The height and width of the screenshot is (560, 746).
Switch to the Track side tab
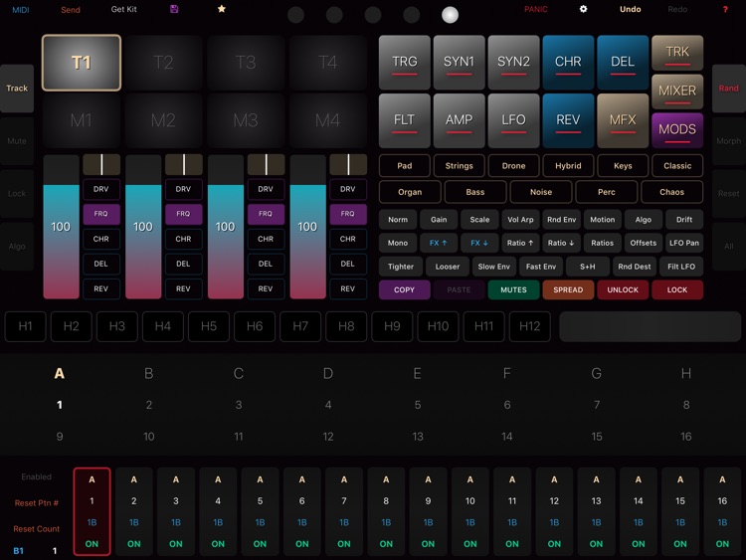[x=17, y=88]
